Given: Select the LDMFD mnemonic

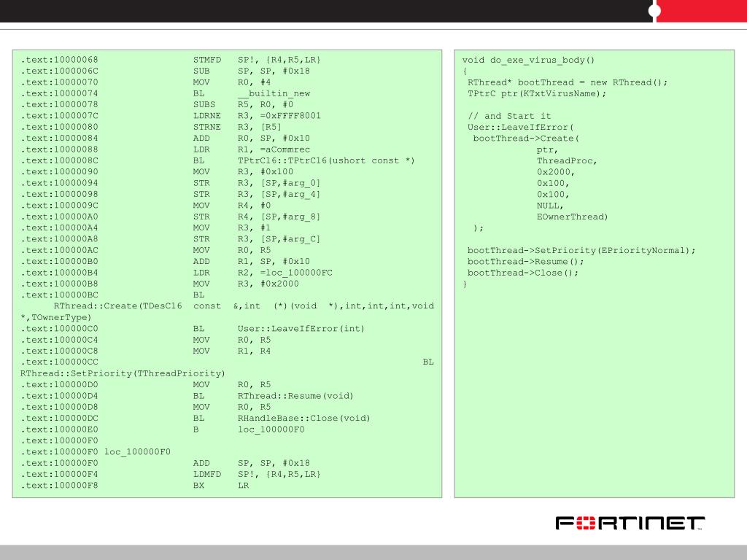Looking at the screenshot, I should tap(207, 474).
